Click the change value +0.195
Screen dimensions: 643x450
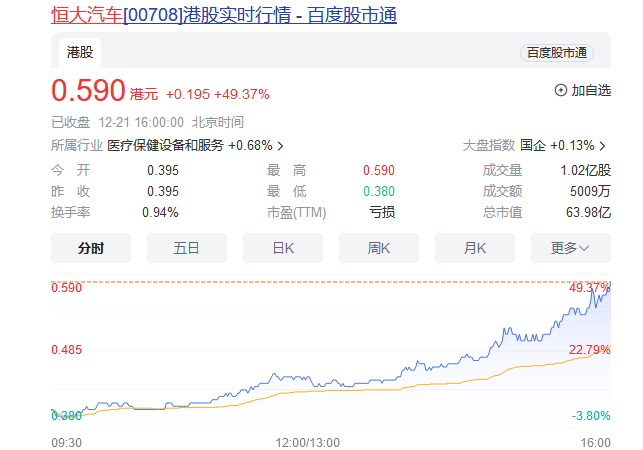[188, 94]
